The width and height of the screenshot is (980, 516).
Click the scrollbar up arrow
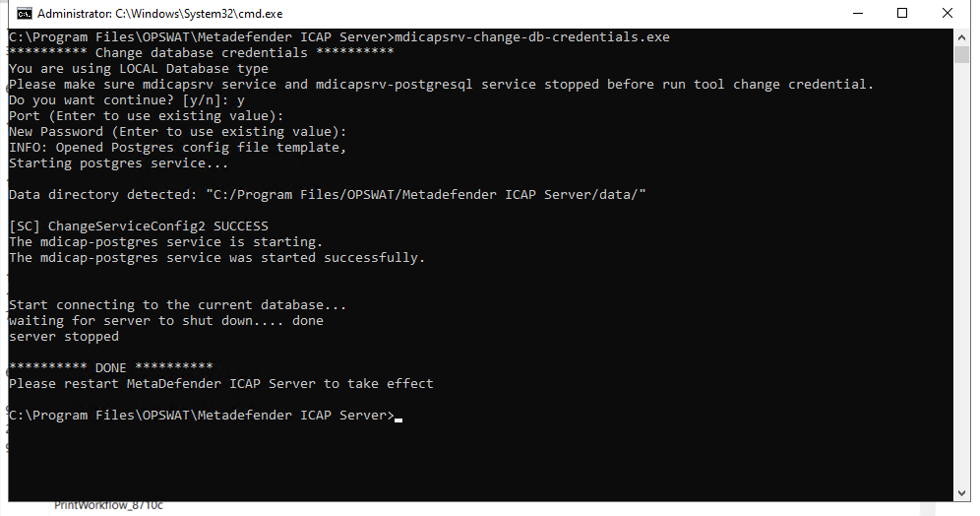(x=961, y=37)
